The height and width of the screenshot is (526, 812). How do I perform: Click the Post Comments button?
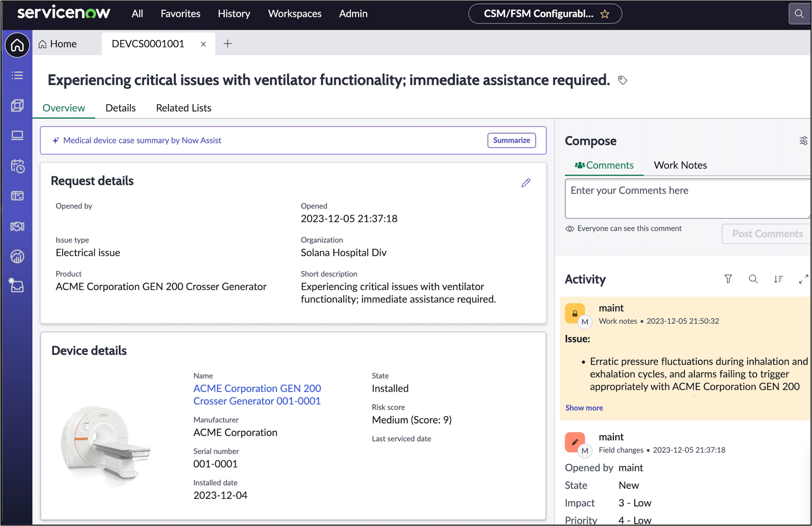tap(767, 234)
